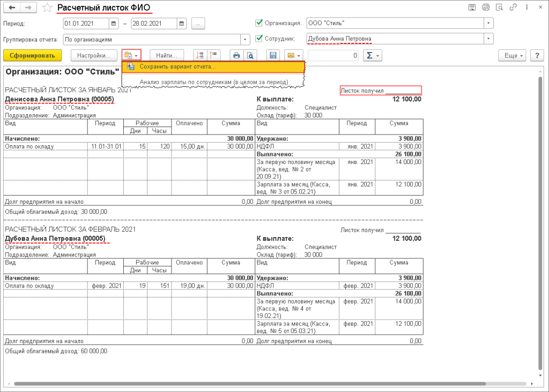Image resolution: width=549 pixels, height=392 pixels.
Task: Open the Организация dropdown list
Action: point(488,24)
